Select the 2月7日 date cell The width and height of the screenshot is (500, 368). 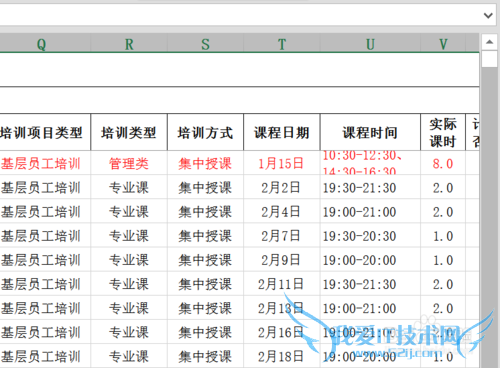282,236
